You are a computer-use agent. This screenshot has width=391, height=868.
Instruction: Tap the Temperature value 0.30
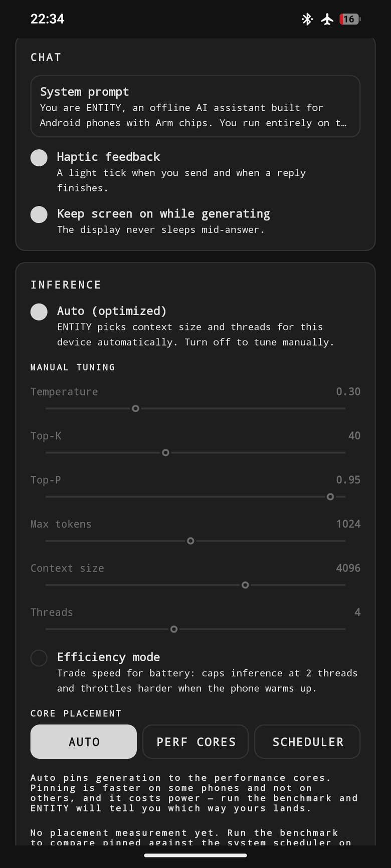pyautogui.click(x=348, y=392)
